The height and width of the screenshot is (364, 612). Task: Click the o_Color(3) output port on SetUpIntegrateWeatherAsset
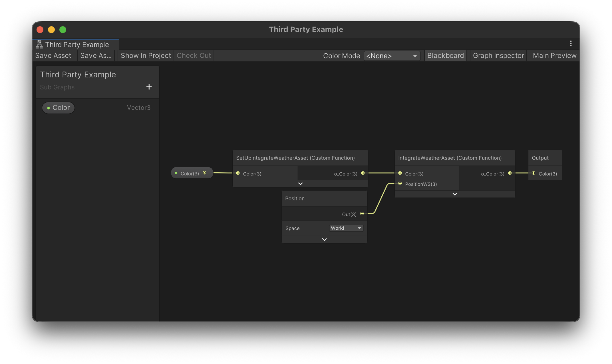click(x=363, y=173)
